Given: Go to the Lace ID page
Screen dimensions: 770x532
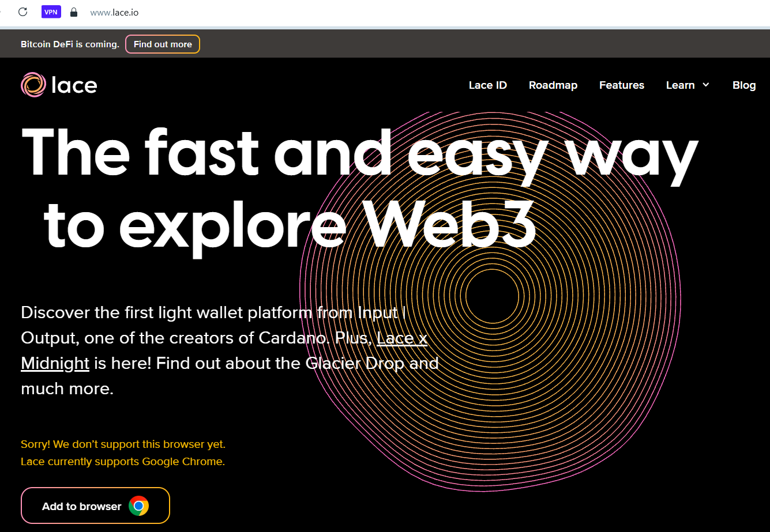Looking at the screenshot, I should [487, 85].
